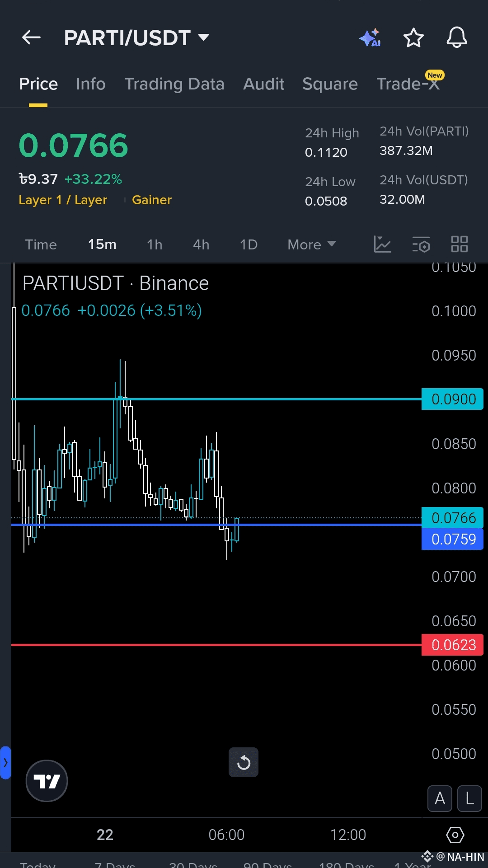
Task: Tap the 24h Low value 0.0508
Action: click(x=326, y=201)
